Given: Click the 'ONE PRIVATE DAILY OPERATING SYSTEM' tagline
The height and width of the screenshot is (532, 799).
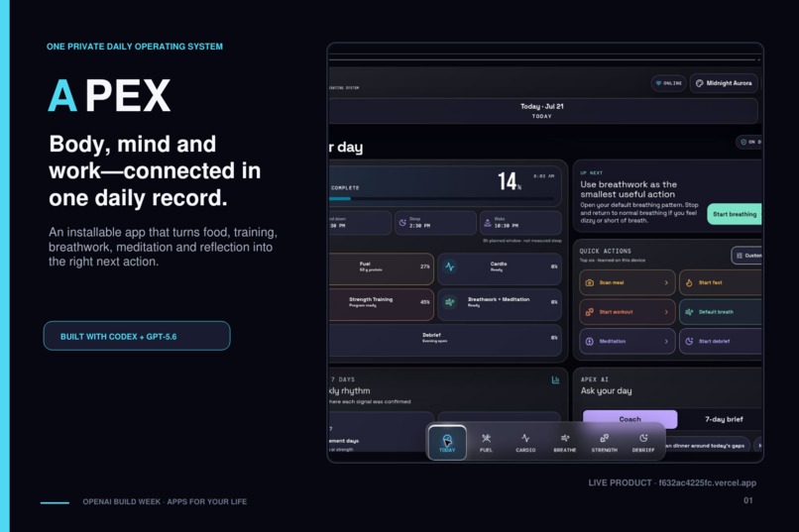Looking at the screenshot, I should click(x=135, y=47).
